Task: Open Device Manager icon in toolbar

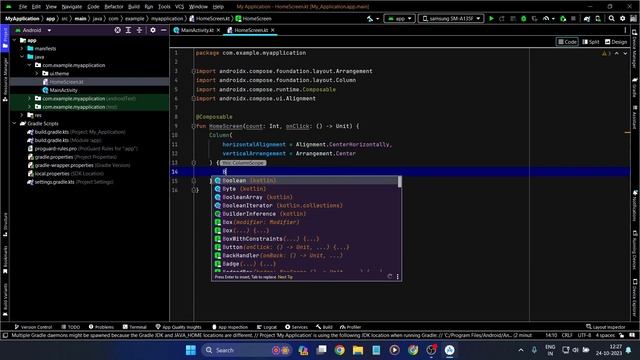Action: [598, 19]
